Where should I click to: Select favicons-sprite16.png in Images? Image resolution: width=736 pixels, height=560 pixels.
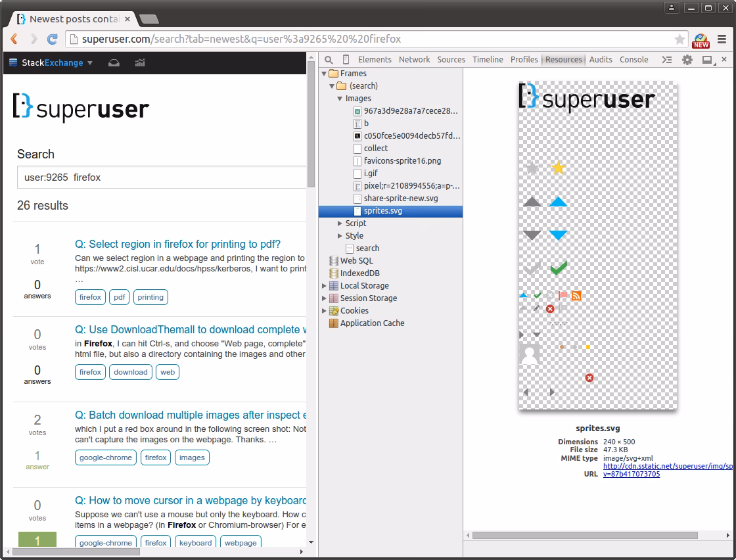[402, 161]
